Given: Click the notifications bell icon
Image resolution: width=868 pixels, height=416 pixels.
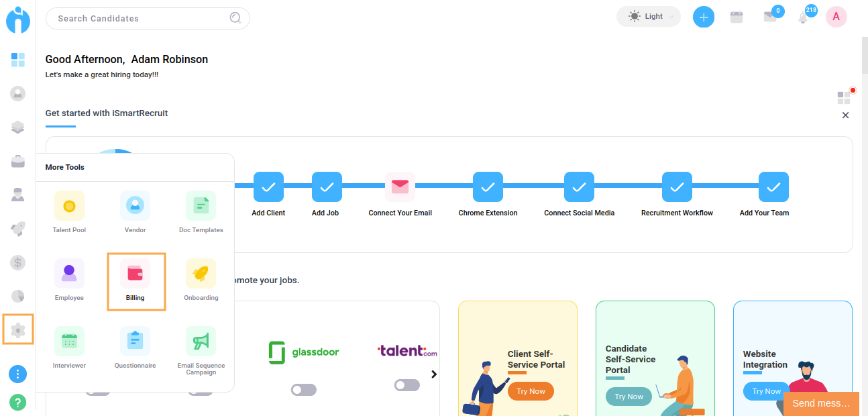Looking at the screenshot, I should [802, 18].
